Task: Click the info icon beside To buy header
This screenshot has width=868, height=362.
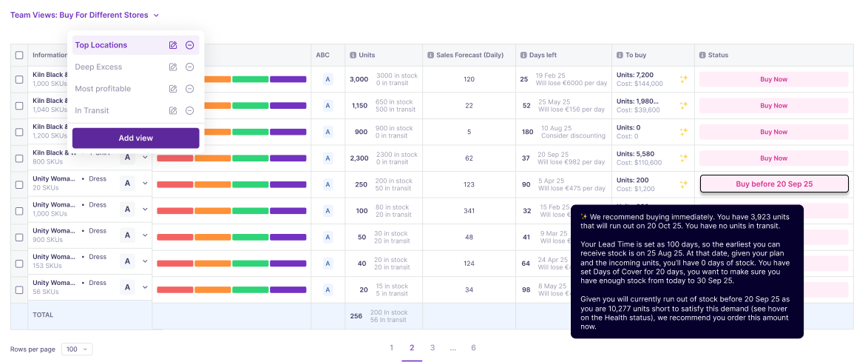Action: pos(620,55)
